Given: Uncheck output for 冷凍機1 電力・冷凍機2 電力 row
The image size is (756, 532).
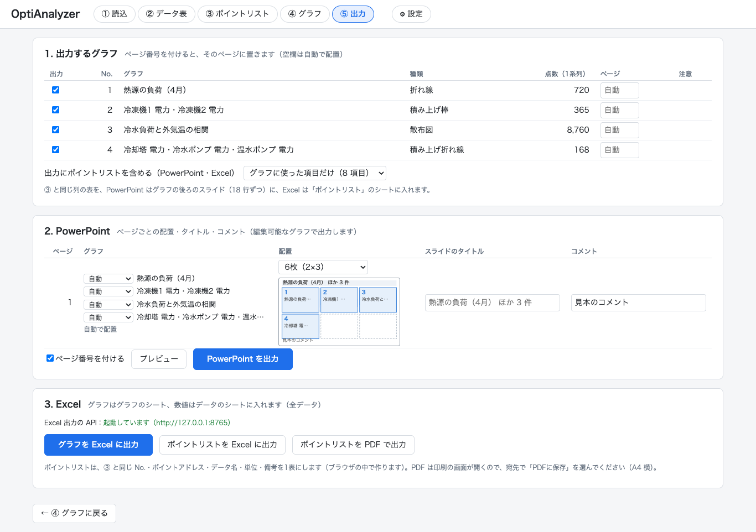Looking at the screenshot, I should click(x=55, y=110).
